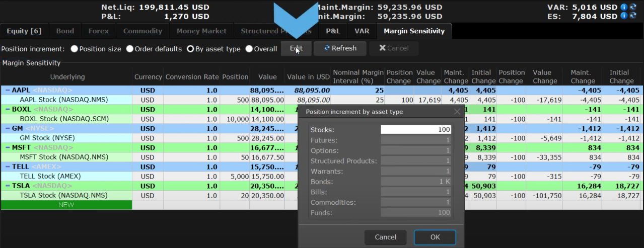Click Cancel in the position increment dialog
The height and width of the screenshot is (248, 644).
click(385, 237)
